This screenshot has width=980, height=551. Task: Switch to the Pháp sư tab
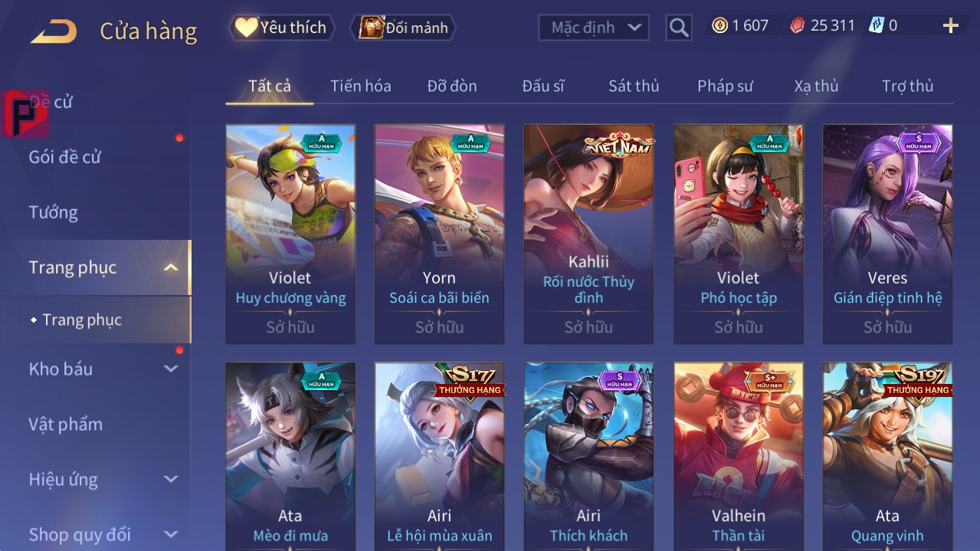(725, 86)
